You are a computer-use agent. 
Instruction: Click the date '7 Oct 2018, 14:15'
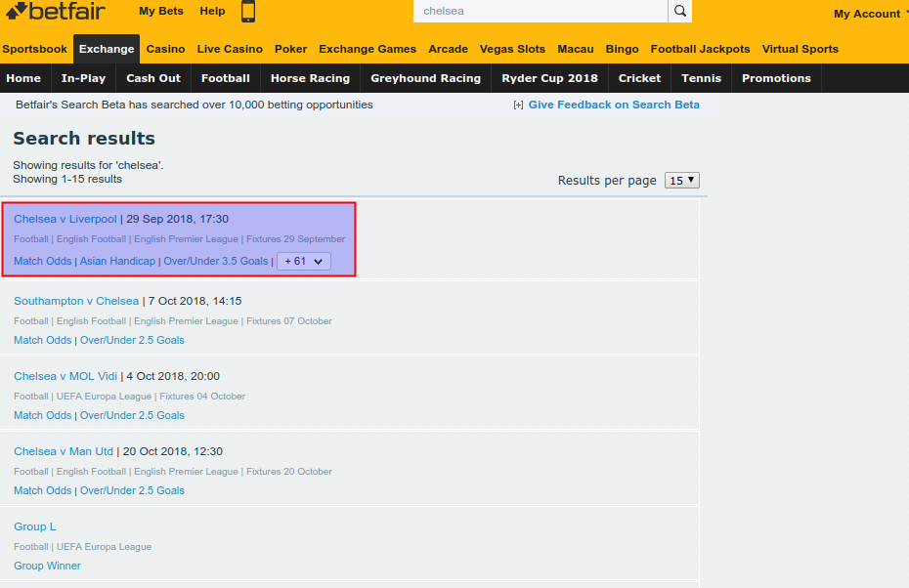pos(195,301)
